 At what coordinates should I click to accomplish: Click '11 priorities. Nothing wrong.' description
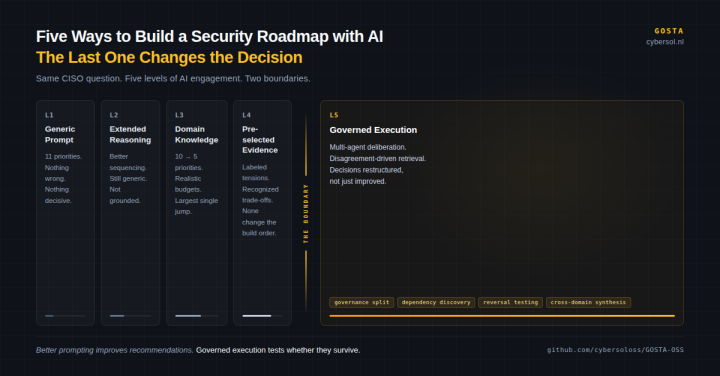point(63,179)
